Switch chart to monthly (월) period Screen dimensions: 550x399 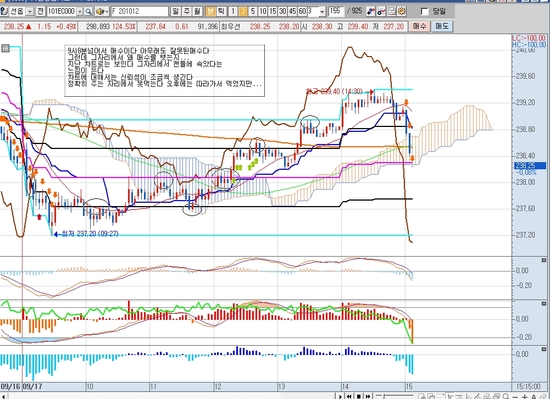[x=197, y=12]
